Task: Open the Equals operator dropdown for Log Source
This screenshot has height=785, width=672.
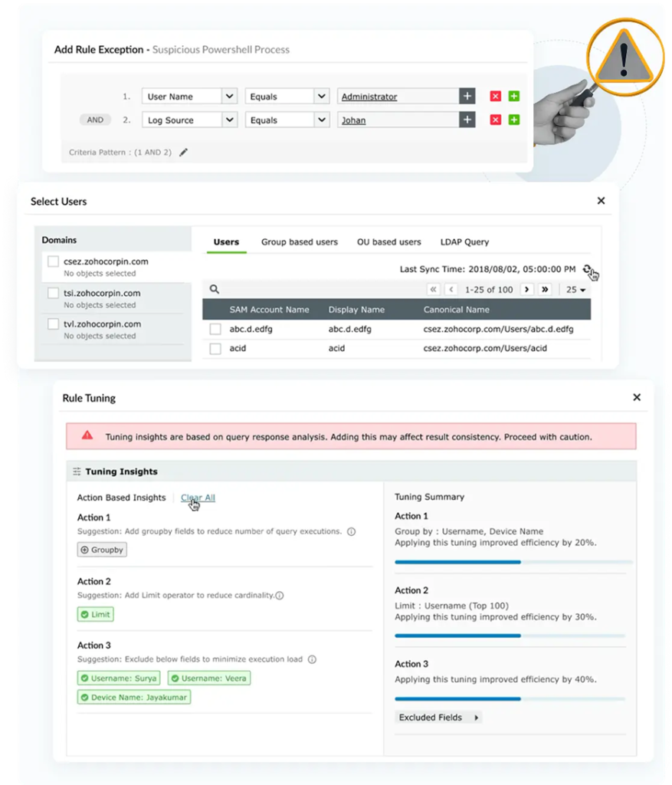Action: click(x=322, y=120)
